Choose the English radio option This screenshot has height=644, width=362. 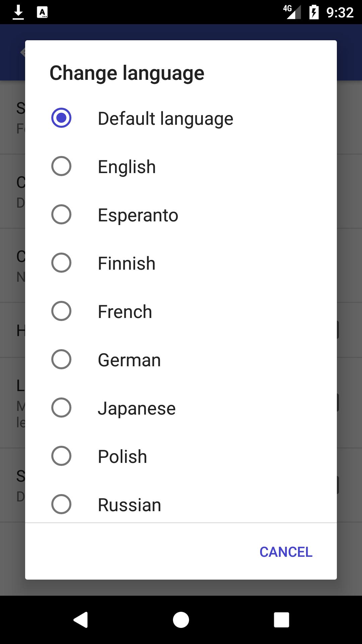(61, 166)
